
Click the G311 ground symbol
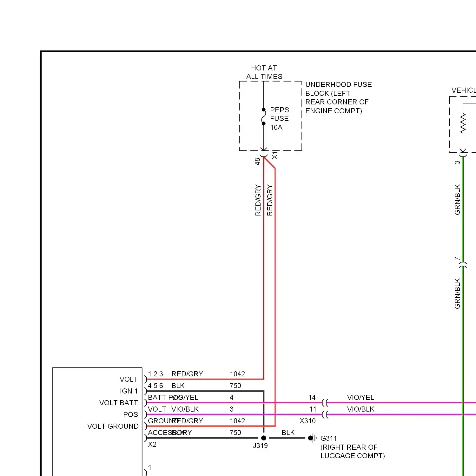coord(313,438)
